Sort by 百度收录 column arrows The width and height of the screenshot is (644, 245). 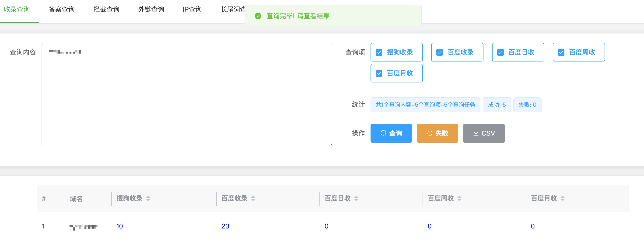tap(253, 199)
